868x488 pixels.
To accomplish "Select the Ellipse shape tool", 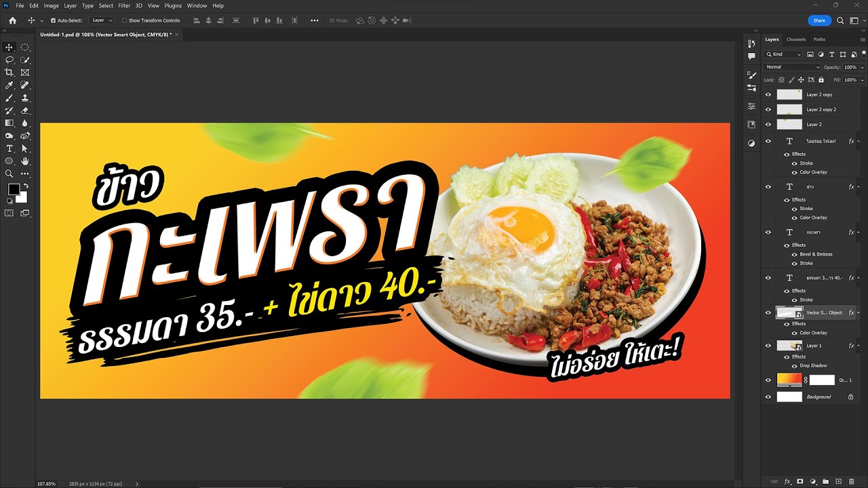I will click(9, 161).
